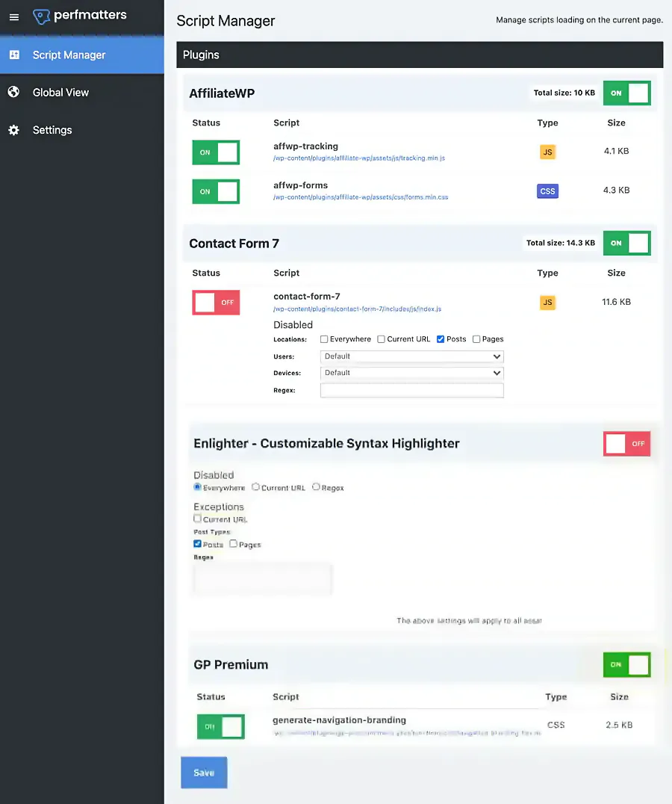Open the Users dropdown for contact-form-7
The image size is (672, 804).
411,356
